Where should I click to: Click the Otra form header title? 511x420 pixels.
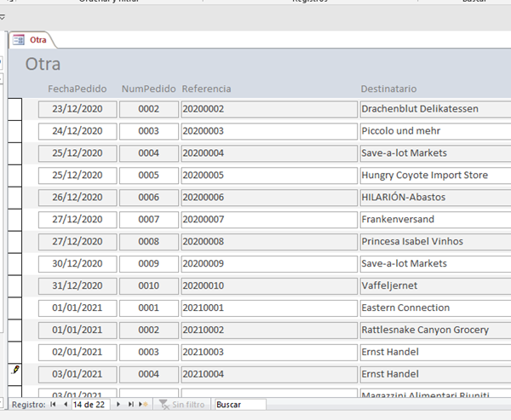pos(43,64)
